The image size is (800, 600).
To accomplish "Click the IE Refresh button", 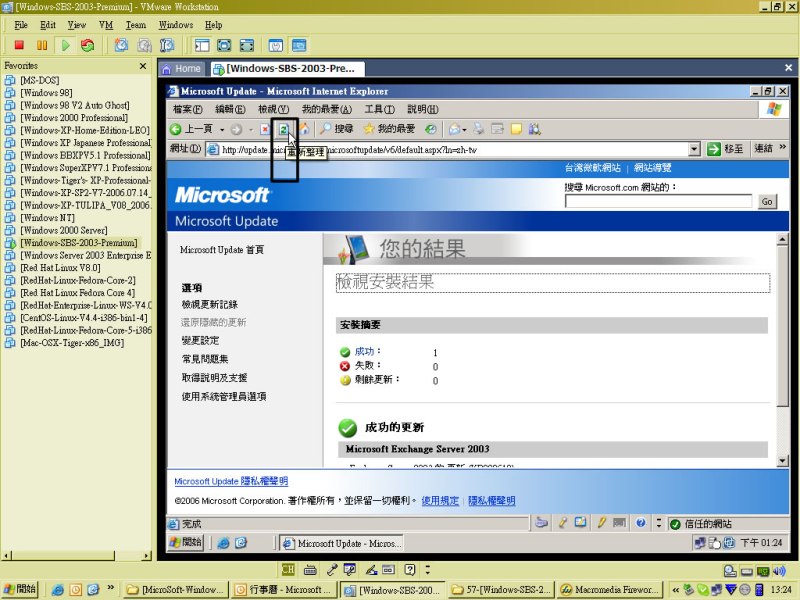I will [283, 129].
